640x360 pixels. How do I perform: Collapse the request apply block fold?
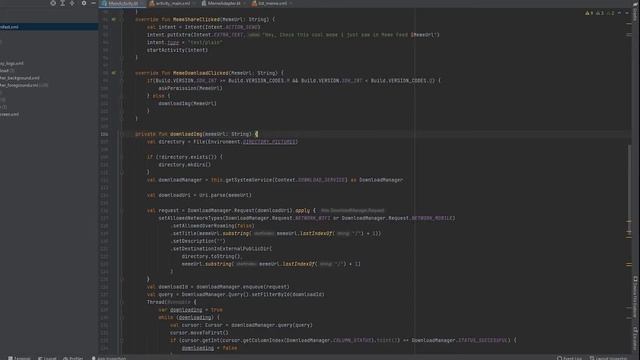coord(122,211)
